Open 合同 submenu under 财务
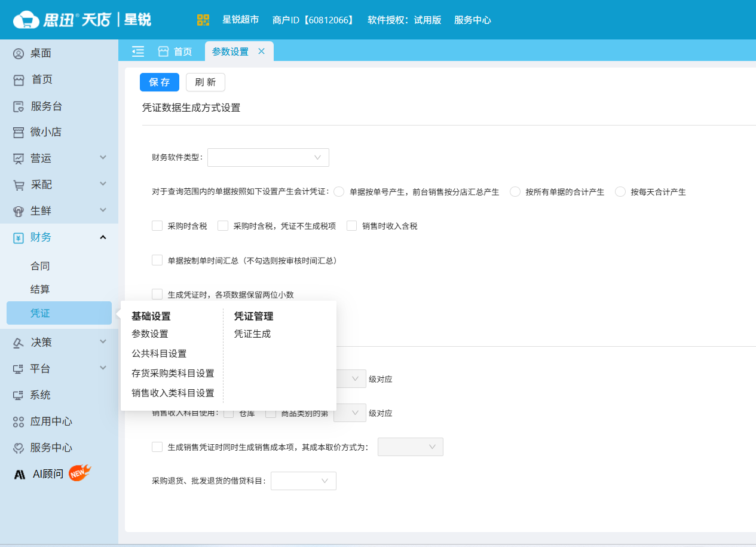Viewport: 756px width, 547px height. pos(40,266)
